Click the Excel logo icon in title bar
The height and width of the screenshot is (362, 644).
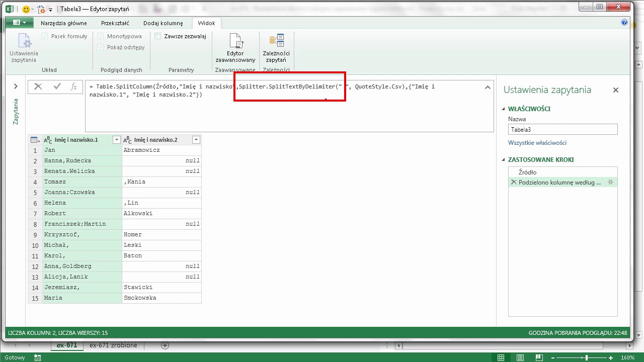click(10, 9)
